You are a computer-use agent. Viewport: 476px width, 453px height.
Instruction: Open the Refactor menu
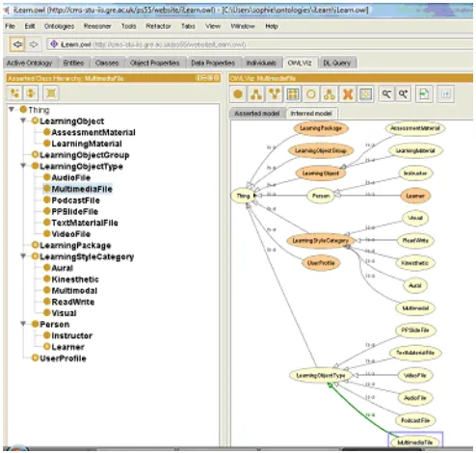(158, 26)
